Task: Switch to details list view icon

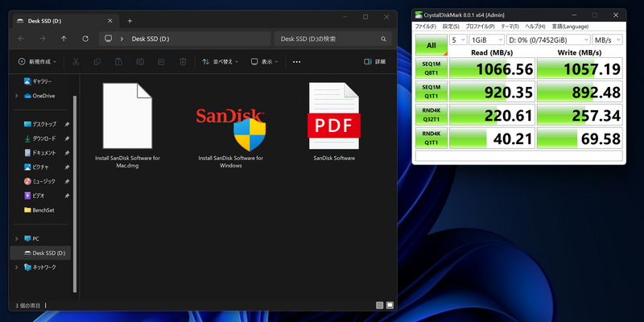Action: click(x=379, y=306)
